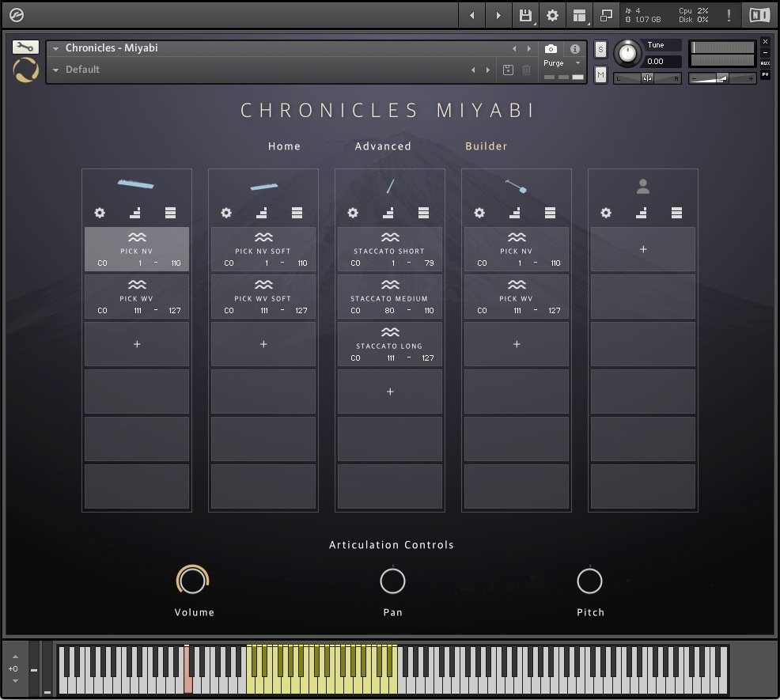Open the wrench edit mode icon
Viewport: 780px width, 700px height.
pyautogui.click(x=25, y=47)
